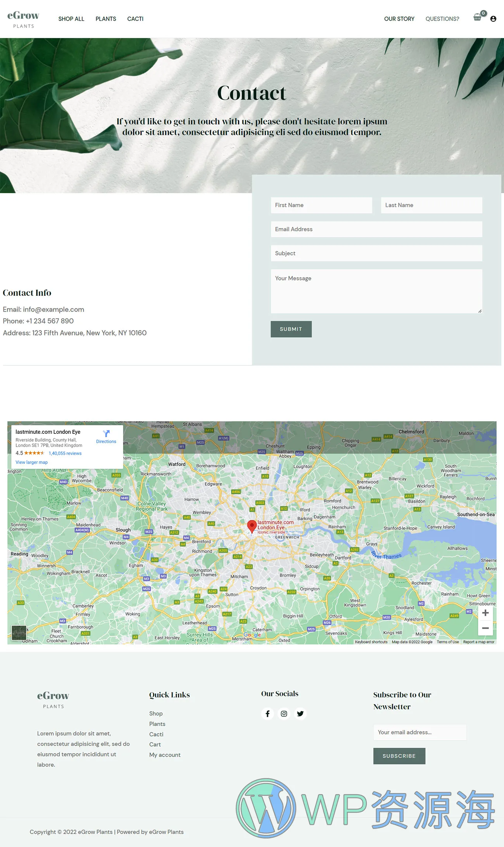Focus the newsletter email address field
The image size is (504, 847).
420,732
